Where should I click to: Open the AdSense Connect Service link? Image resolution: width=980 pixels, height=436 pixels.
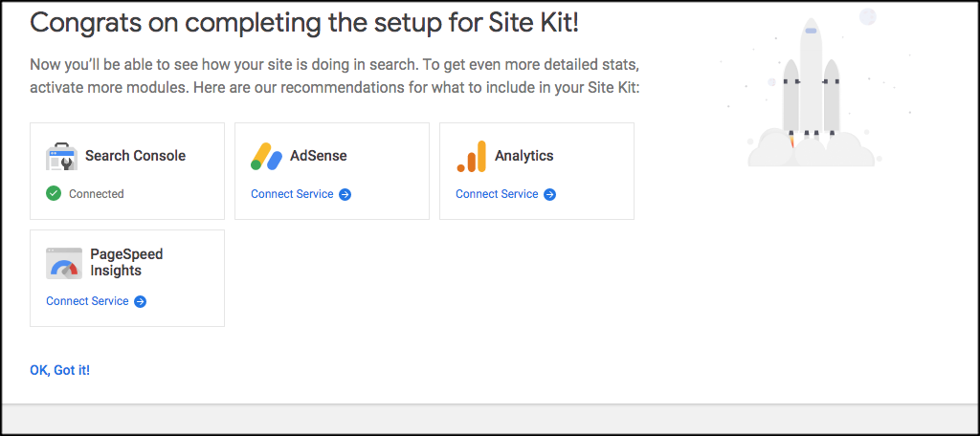click(x=292, y=194)
